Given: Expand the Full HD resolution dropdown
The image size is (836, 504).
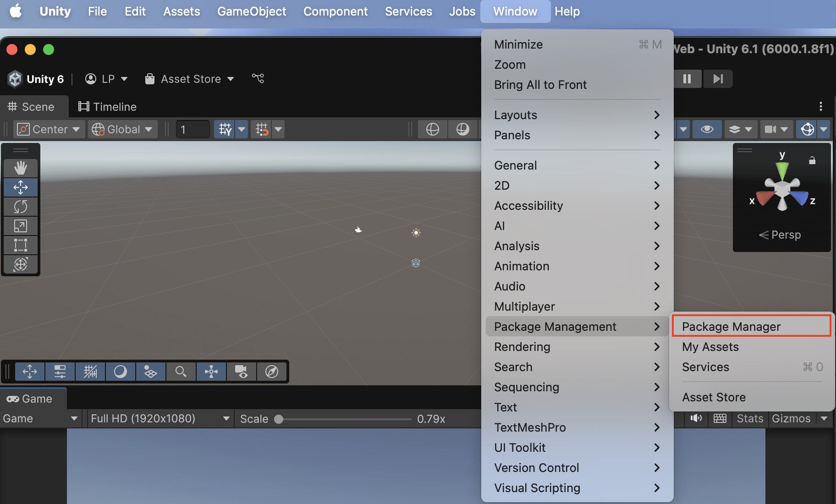Looking at the screenshot, I should [x=159, y=419].
